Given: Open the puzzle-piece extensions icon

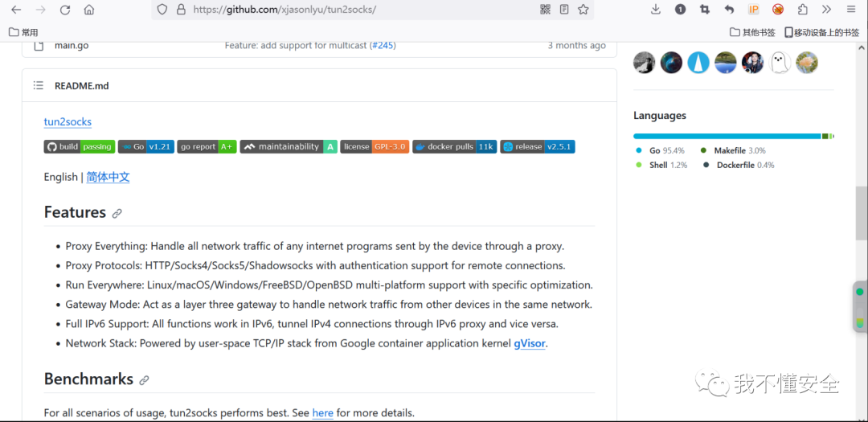Looking at the screenshot, I should [802, 9].
